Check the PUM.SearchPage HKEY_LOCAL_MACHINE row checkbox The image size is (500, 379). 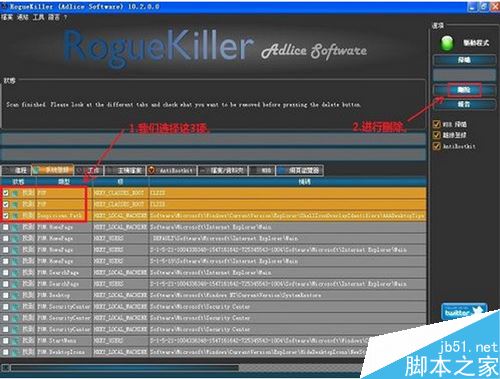pyautogui.click(x=5, y=273)
